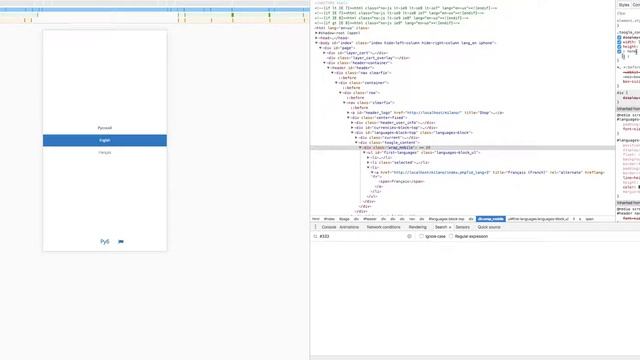Screen dimensions: 640x360
Task: Select the html lang="en-us" line
Action: tap(342, 28)
